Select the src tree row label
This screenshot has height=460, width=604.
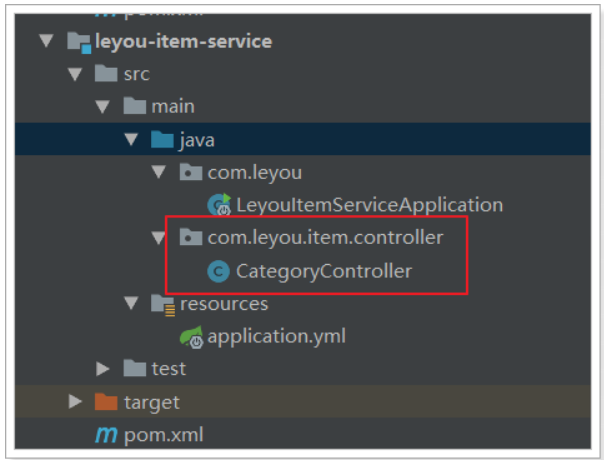coord(137,74)
